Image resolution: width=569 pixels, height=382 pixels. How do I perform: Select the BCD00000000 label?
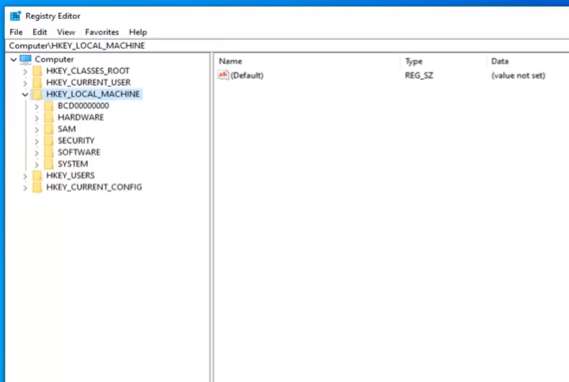83,106
